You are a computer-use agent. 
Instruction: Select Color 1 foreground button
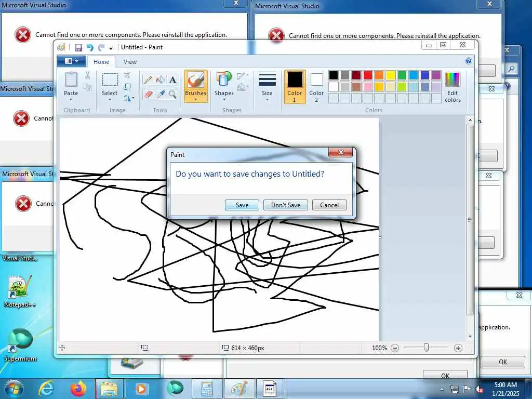point(295,87)
